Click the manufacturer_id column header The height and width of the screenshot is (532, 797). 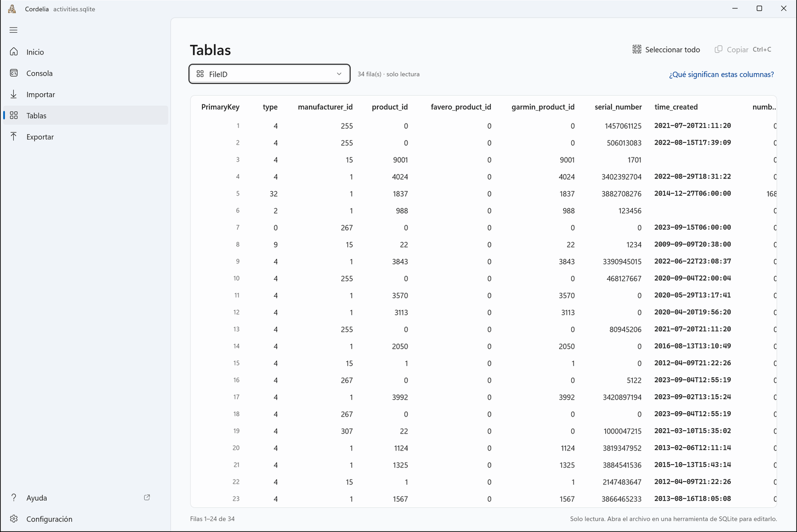coord(325,107)
